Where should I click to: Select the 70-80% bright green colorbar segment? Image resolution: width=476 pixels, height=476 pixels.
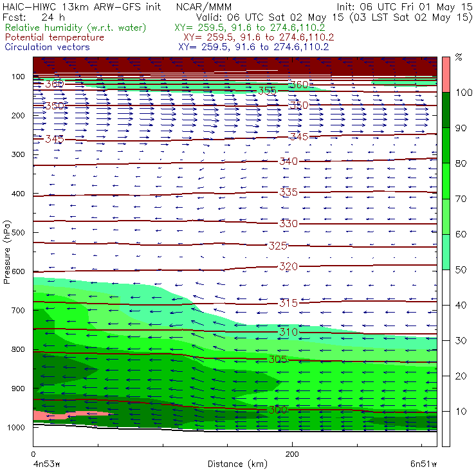coord(446,181)
